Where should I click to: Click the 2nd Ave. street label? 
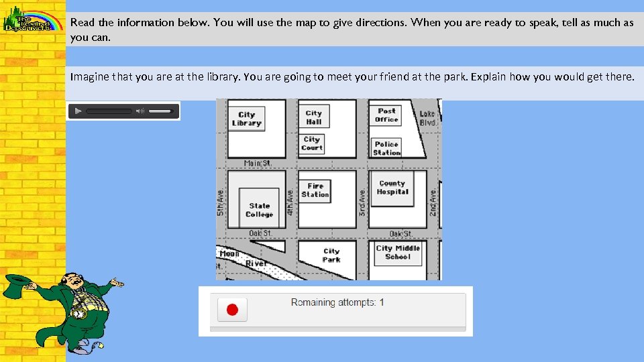(433, 202)
